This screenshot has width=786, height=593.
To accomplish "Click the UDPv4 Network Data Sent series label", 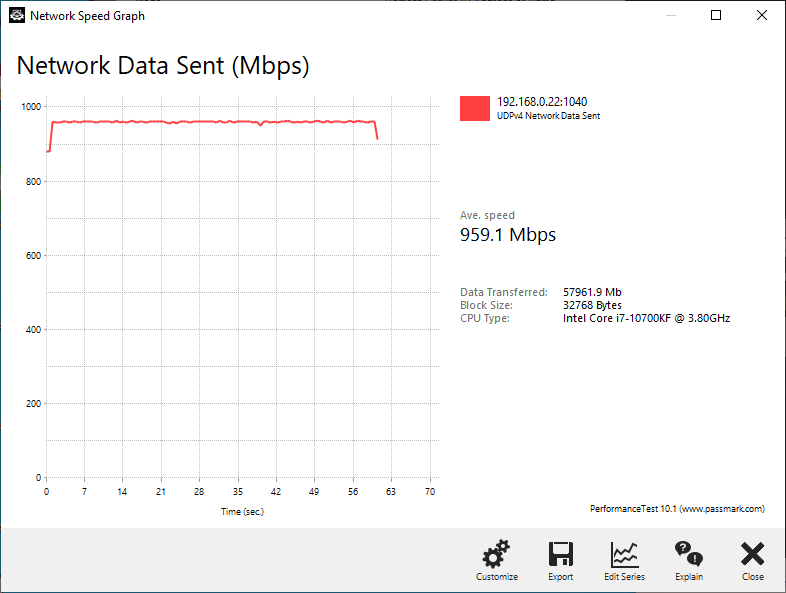I will pyautogui.click(x=548, y=116).
